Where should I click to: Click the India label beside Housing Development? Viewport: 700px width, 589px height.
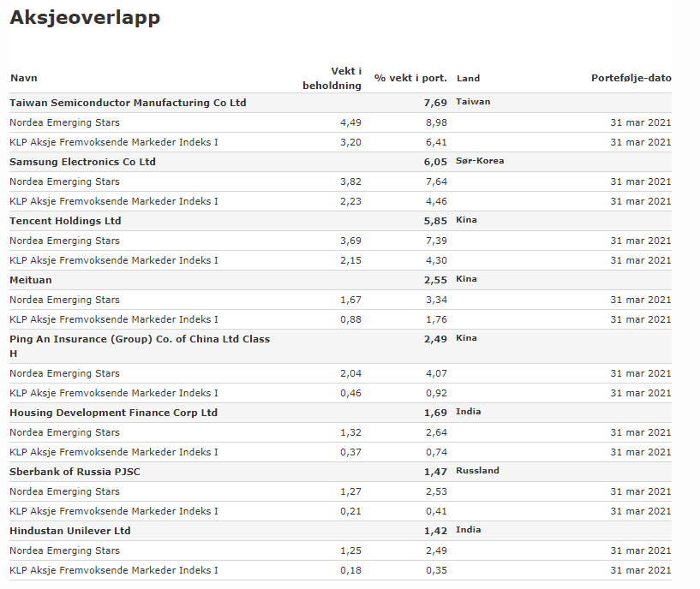pos(468,412)
